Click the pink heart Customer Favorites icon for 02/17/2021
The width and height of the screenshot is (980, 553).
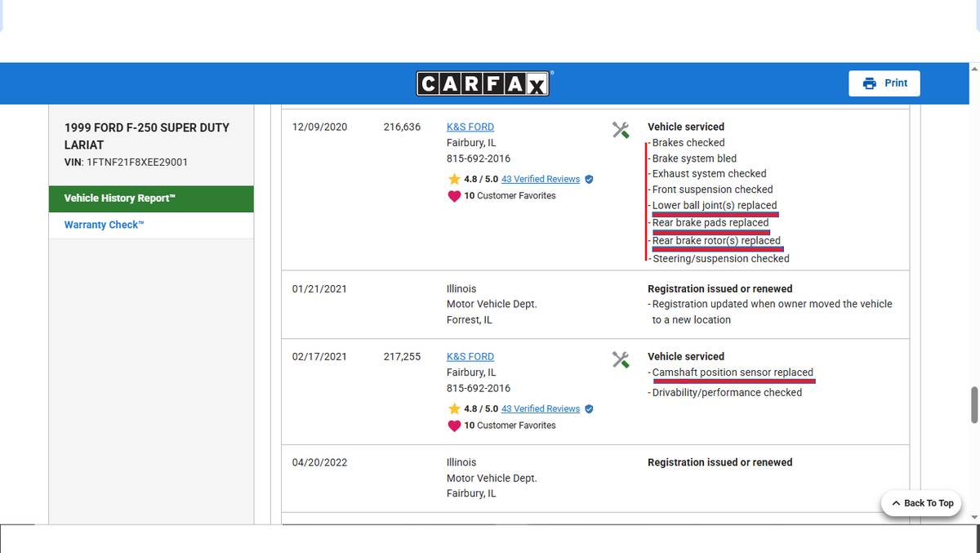(x=454, y=426)
